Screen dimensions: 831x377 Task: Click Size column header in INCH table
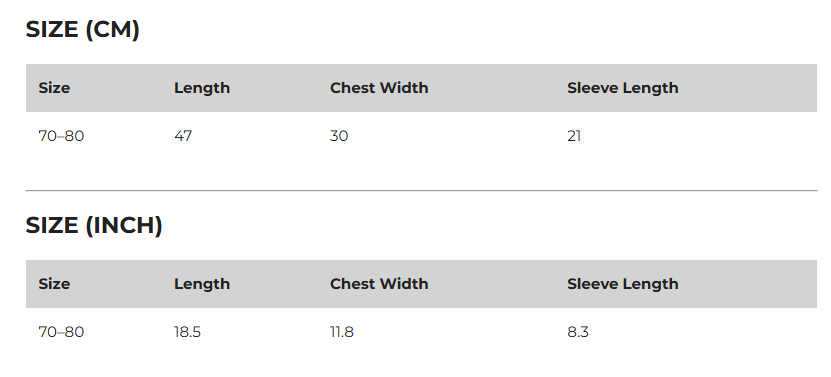(x=54, y=284)
